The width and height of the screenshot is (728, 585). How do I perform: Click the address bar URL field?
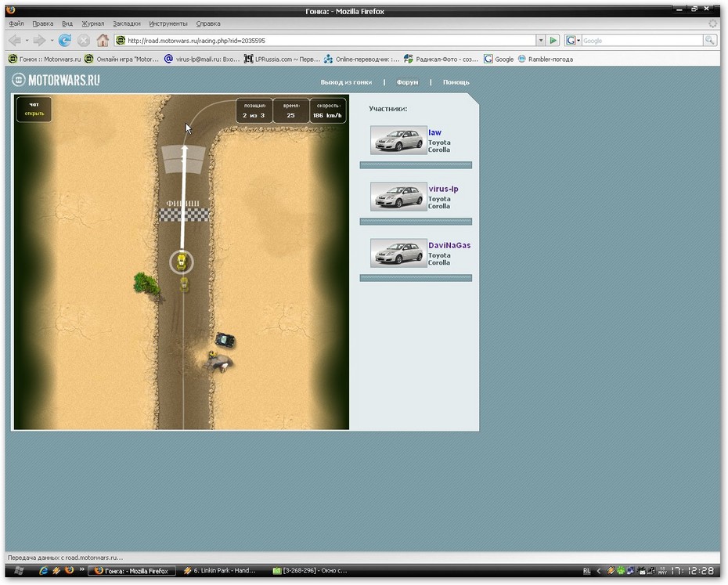330,41
